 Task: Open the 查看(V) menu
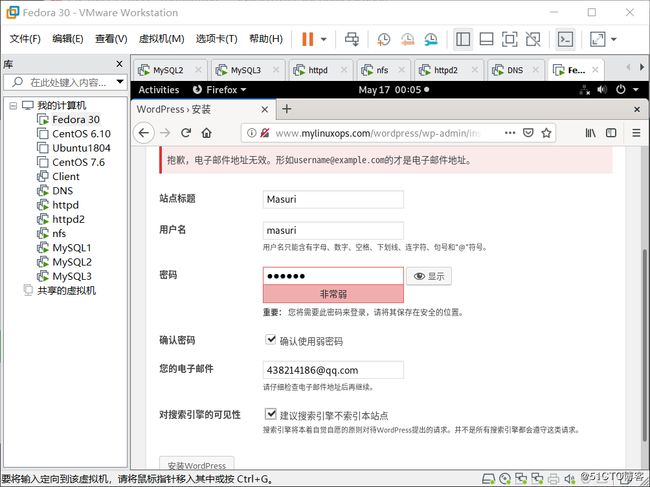point(111,39)
